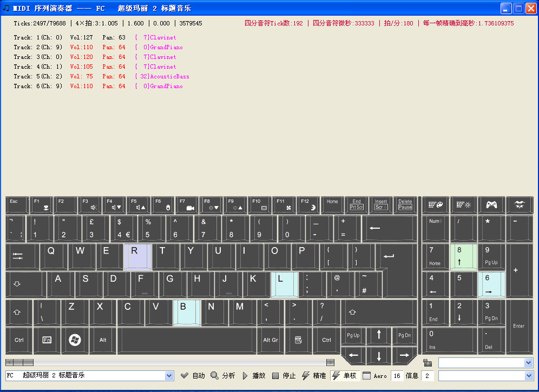
Task: Open the upper right empty combo box
Action: (x=529, y=363)
